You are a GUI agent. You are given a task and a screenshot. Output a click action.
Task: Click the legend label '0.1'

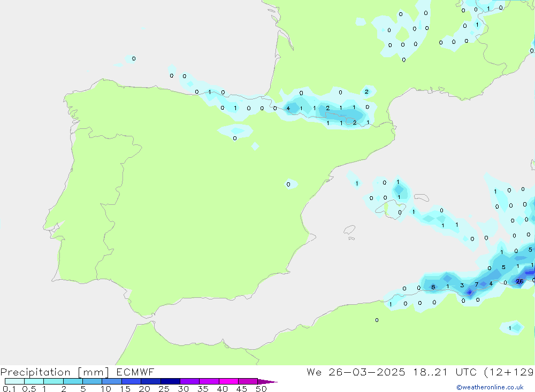click(x=9, y=389)
